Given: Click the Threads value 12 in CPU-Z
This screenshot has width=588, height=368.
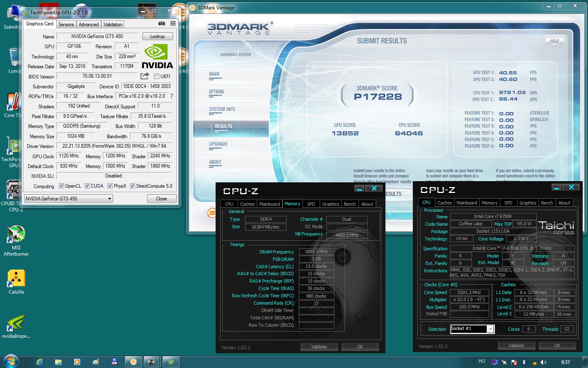Looking at the screenshot, I should pos(567,329).
